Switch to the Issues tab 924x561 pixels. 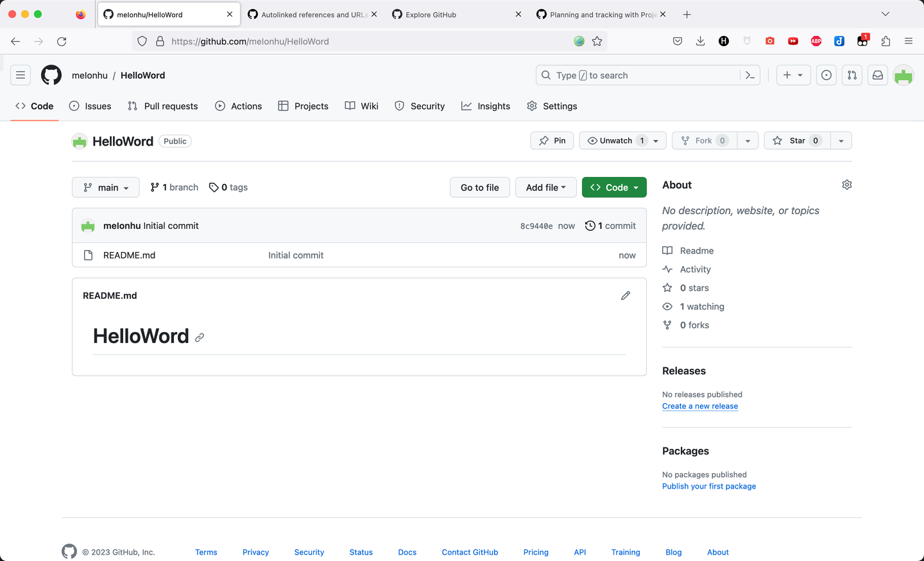coord(90,106)
